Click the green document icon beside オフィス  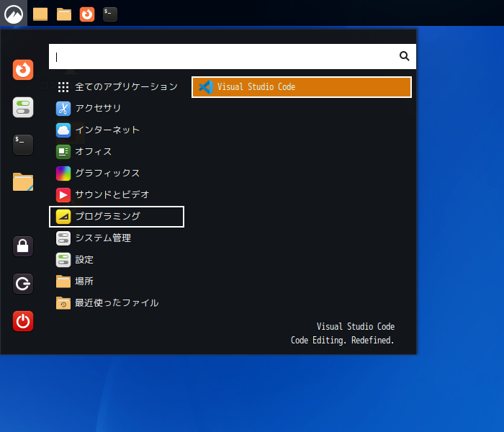63,152
